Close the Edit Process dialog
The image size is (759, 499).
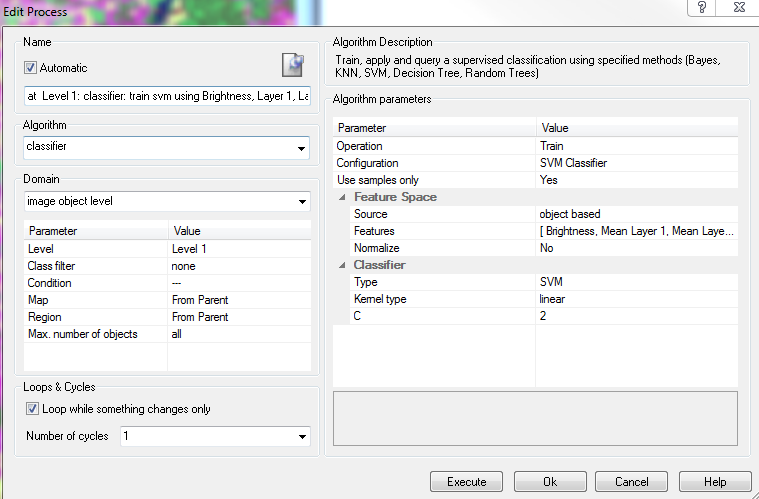pyautogui.click(x=739, y=8)
